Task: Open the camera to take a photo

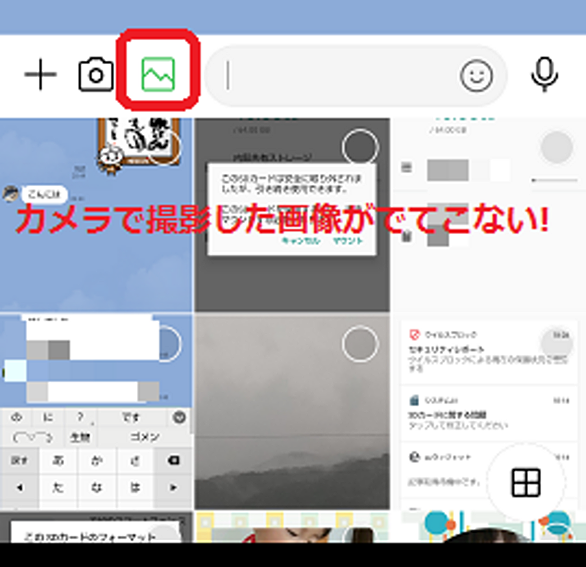Action: coord(96,74)
